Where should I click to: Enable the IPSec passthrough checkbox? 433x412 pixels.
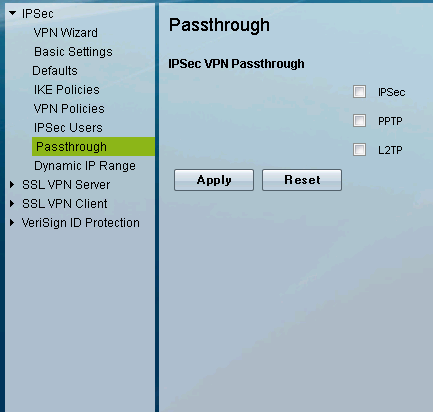(x=359, y=92)
